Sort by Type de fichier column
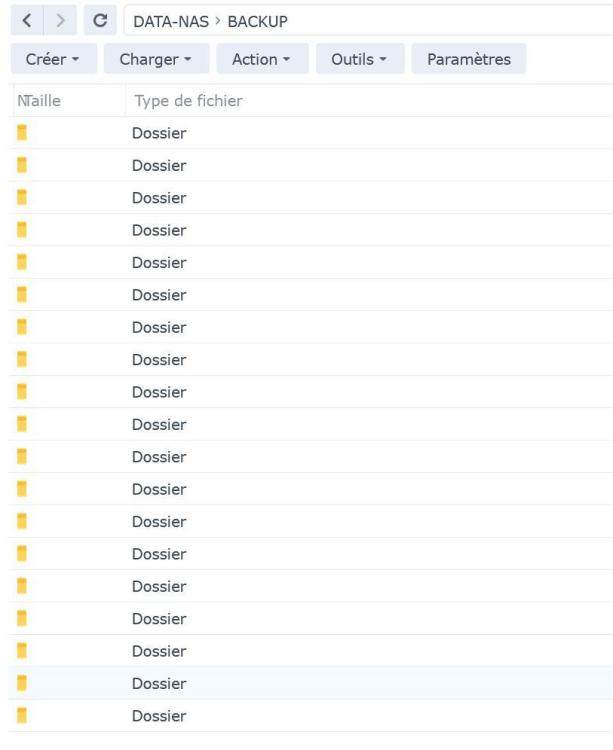The image size is (613, 750). tap(188, 100)
